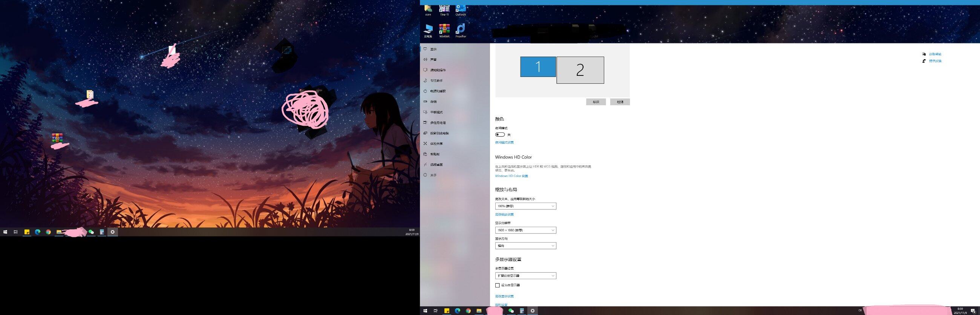Open the notification center icon in system tray
The image size is (980, 315).
click(973, 311)
